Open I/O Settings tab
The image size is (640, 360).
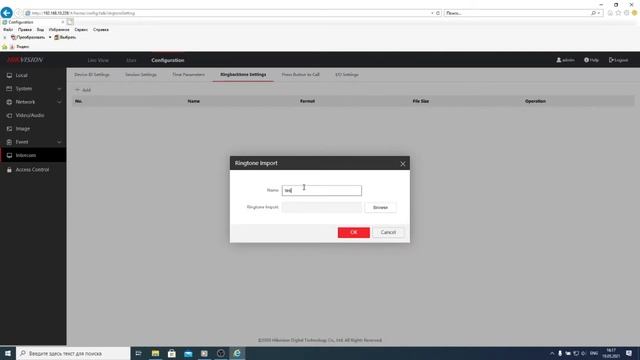point(347,75)
